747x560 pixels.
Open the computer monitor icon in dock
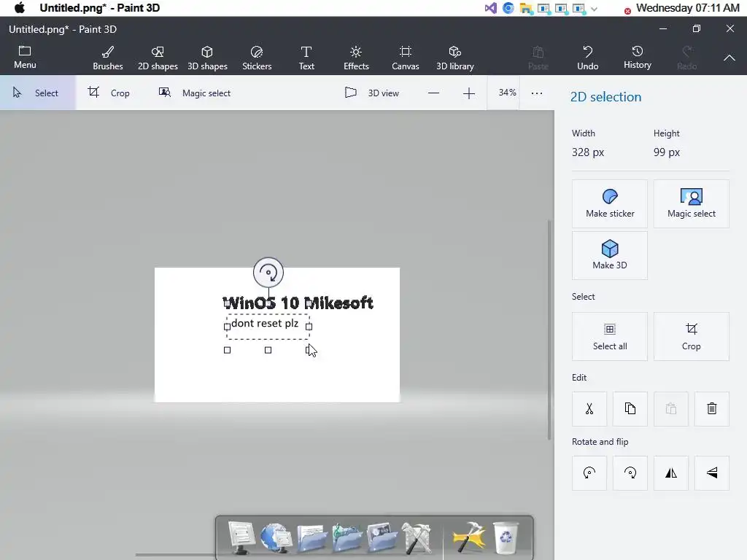click(x=241, y=537)
